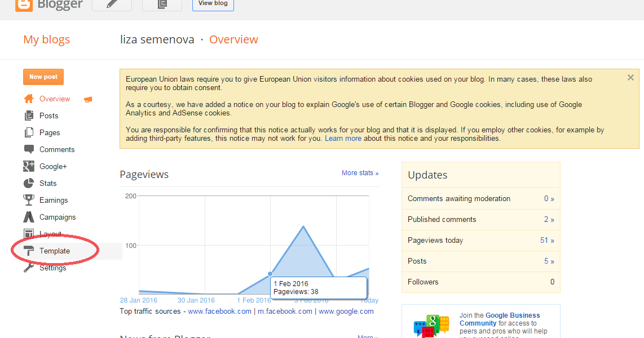644x338 pixels.
Task: Click the Overview heading in breadcrumb
Action: click(233, 39)
